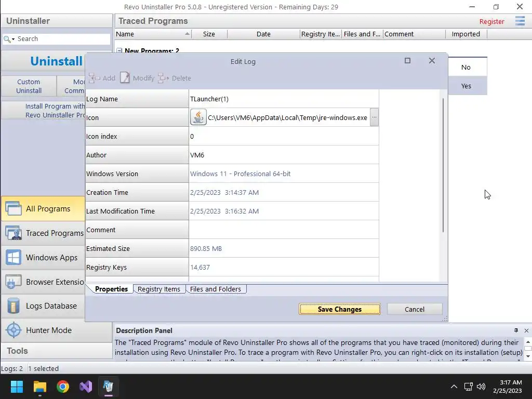Image resolution: width=532 pixels, height=399 pixels.
Task: Click Estimated Size value 890.85 MB
Action: click(x=206, y=248)
